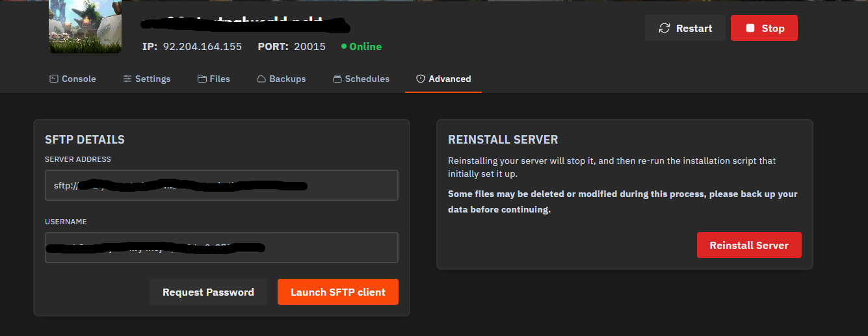This screenshot has height=336, width=868.
Task: Click the Server Address sftp field
Action: [x=222, y=185]
